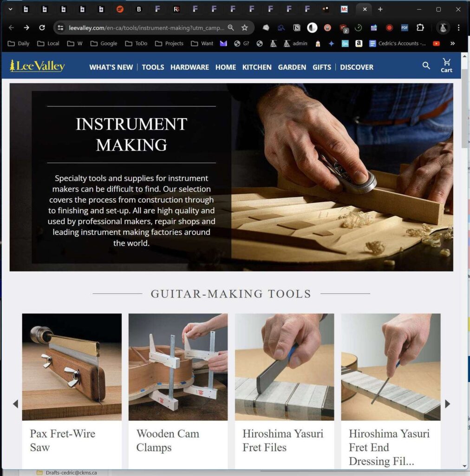Open the Lee Valley search icon
This screenshot has height=476, width=470.
tap(426, 66)
